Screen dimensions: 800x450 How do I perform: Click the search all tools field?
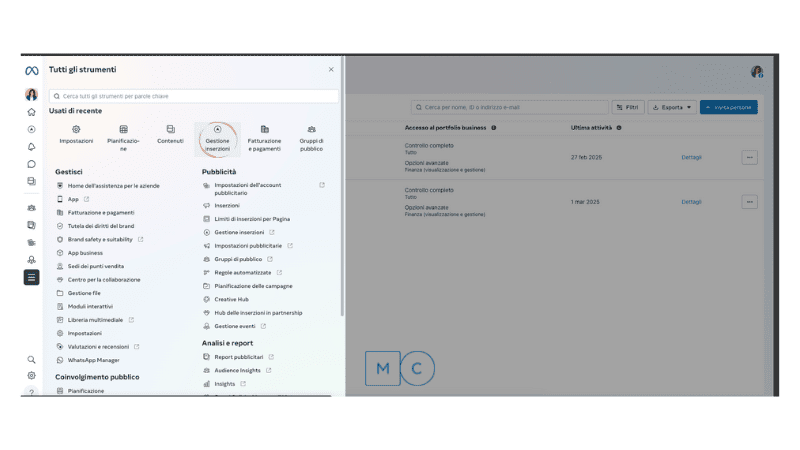(193, 96)
